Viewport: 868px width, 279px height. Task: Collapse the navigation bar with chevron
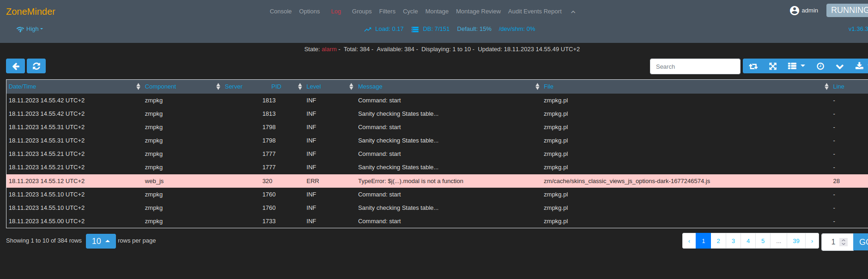(573, 12)
